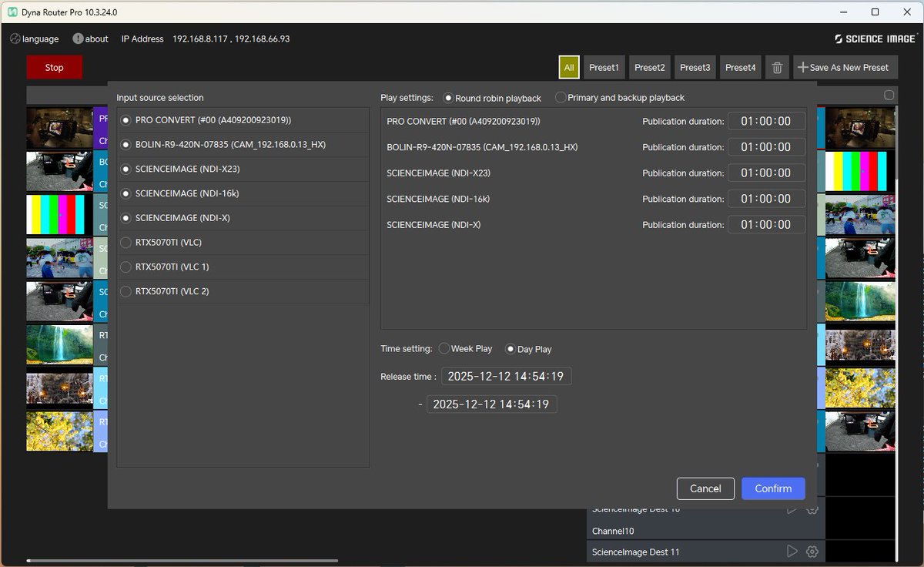Play ScienceImage Dest 11 channel
The height and width of the screenshot is (567, 924).
tap(792, 552)
